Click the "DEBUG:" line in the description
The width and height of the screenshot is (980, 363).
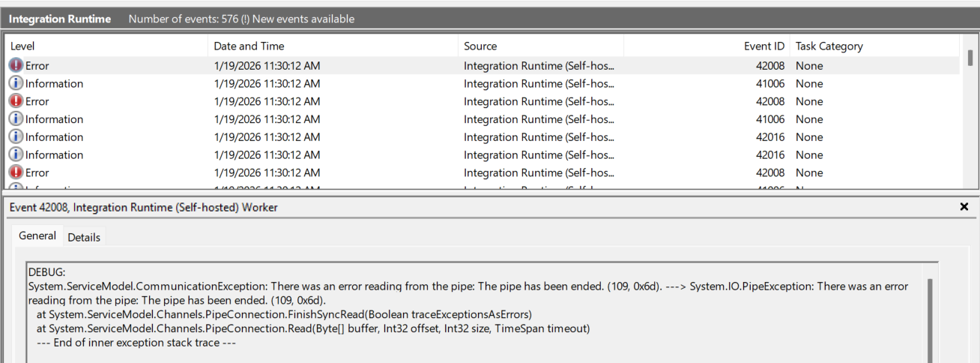pos(47,272)
